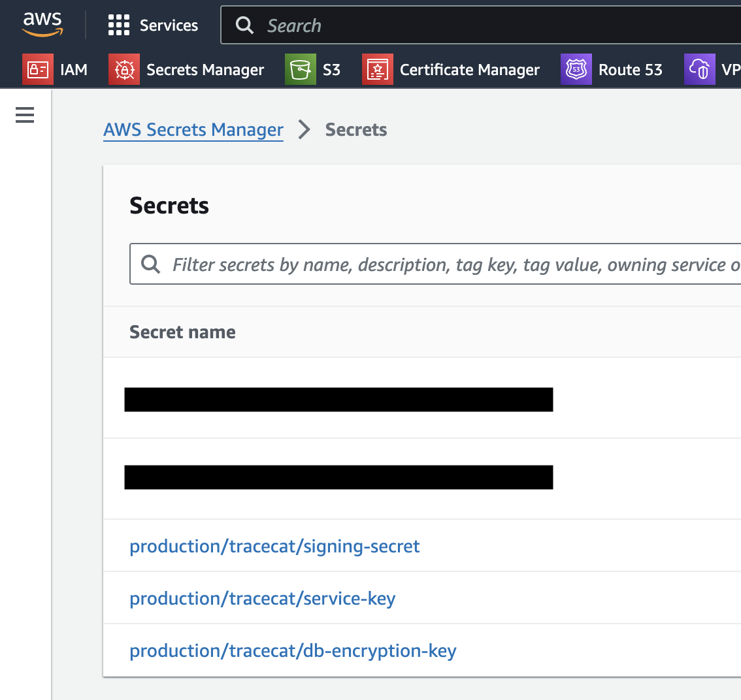
Task: Open the Certificate Manager shortcut icon
Action: [378, 69]
